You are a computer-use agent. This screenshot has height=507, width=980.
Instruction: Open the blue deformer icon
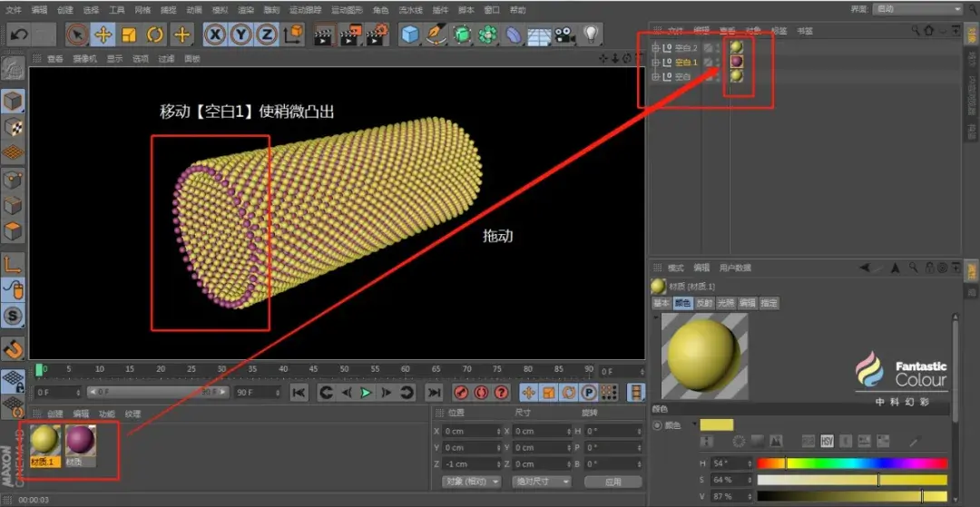513,34
